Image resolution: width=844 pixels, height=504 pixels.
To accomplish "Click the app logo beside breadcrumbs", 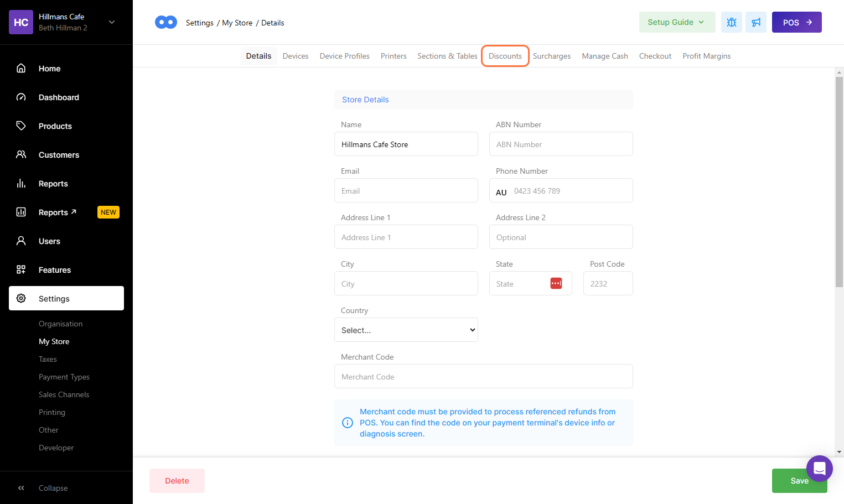I will (165, 22).
